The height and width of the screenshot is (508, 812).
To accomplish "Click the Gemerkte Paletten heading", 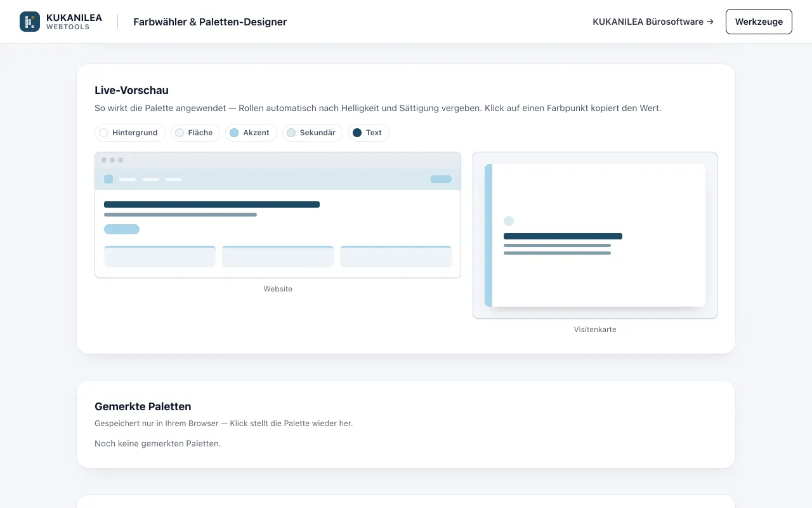I will coord(143,406).
